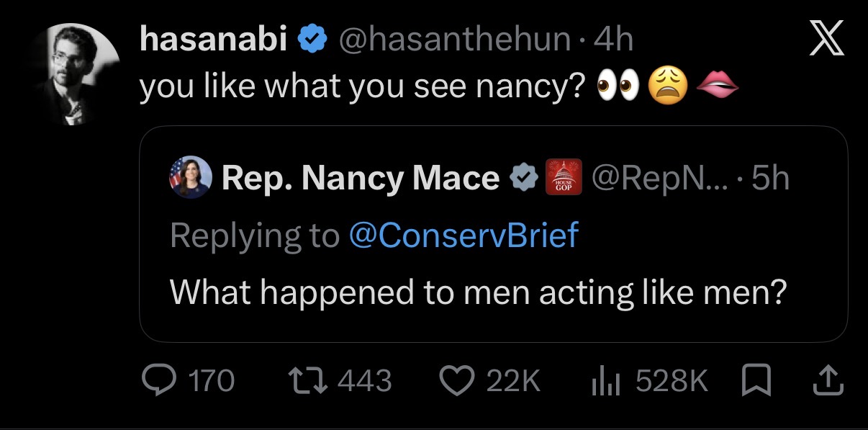Click the House GOP affiliation badge
This screenshot has width=868, height=430.
coord(564,179)
